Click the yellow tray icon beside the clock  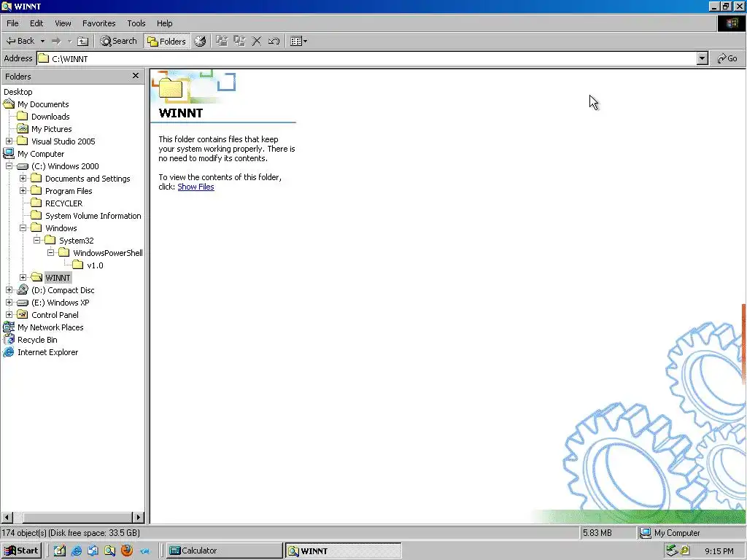(684, 551)
